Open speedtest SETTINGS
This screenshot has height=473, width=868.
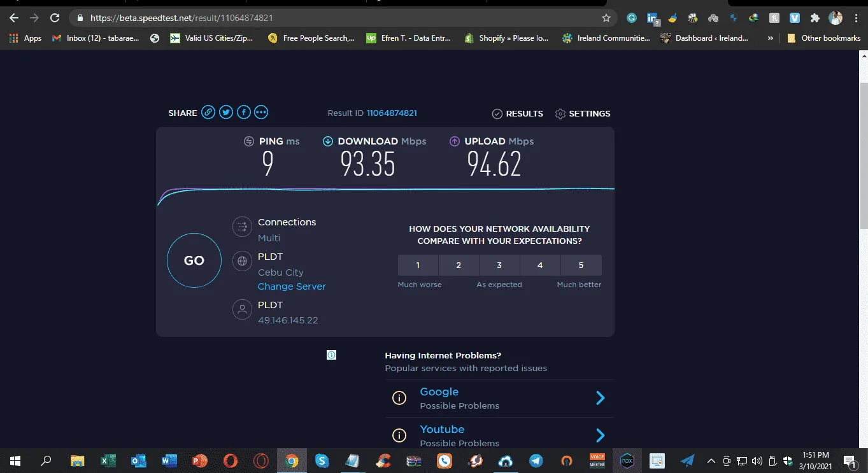click(583, 113)
